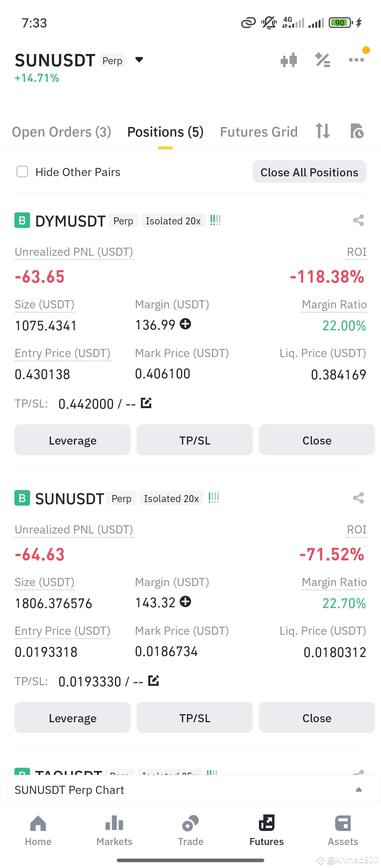Tap Leverage button for the DYMUSDT position
The height and width of the screenshot is (868, 381).
tap(72, 440)
